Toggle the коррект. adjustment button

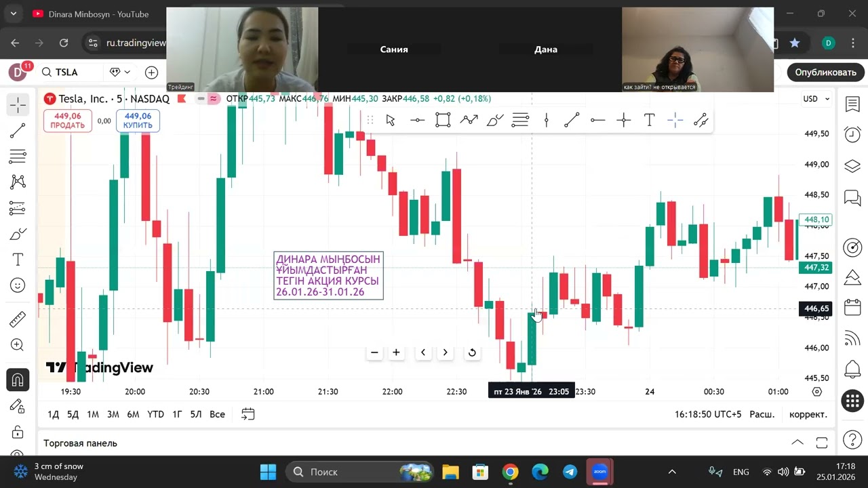[808, 414]
